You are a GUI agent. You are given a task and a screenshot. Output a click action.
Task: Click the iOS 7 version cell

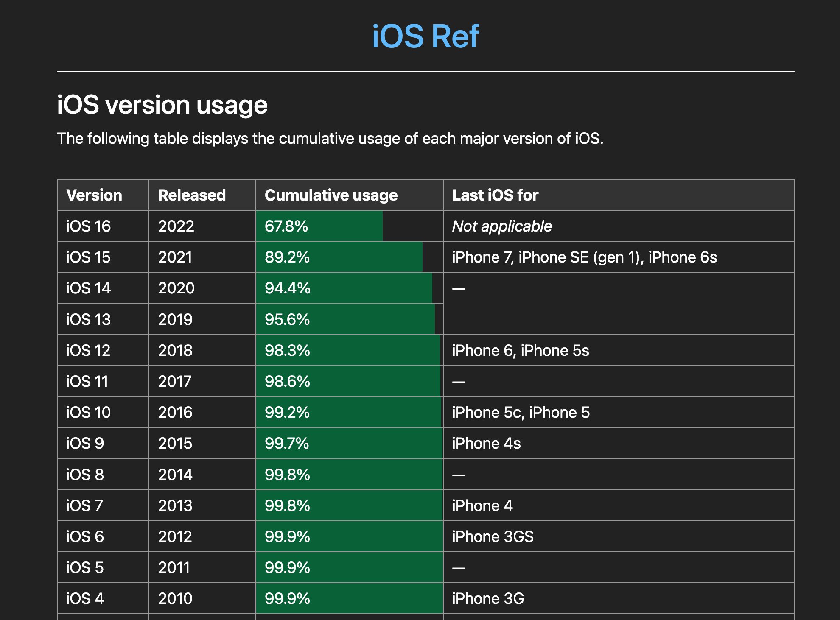(103, 505)
